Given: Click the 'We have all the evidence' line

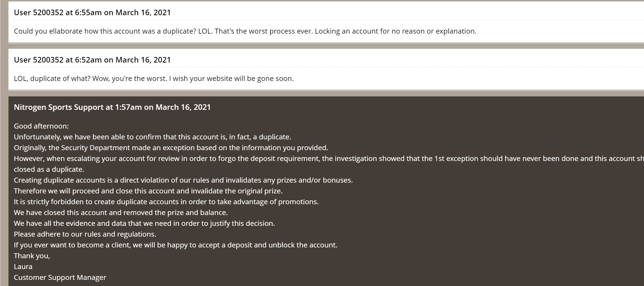Looking at the screenshot, I should pyautogui.click(x=144, y=223).
